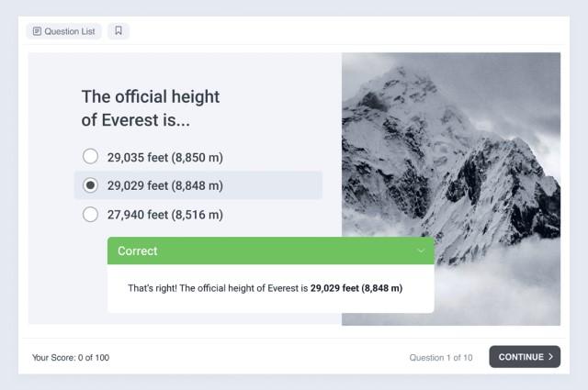588x390 pixels.
Task: Click the highlighted selected answer row
Action: 198,185
